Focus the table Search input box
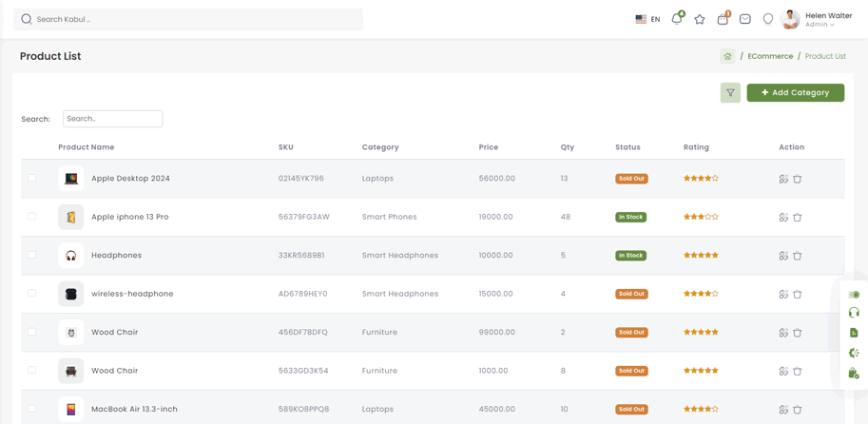Image resolution: width=868 pixels, height=424 pixels. click(113, 119)
